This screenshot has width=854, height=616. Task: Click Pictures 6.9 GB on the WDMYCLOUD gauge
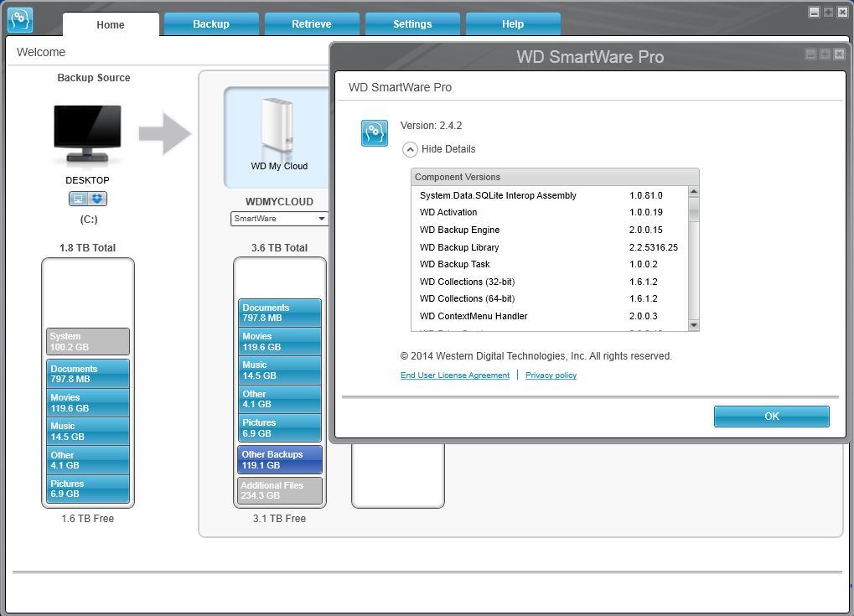pos(279,427)
